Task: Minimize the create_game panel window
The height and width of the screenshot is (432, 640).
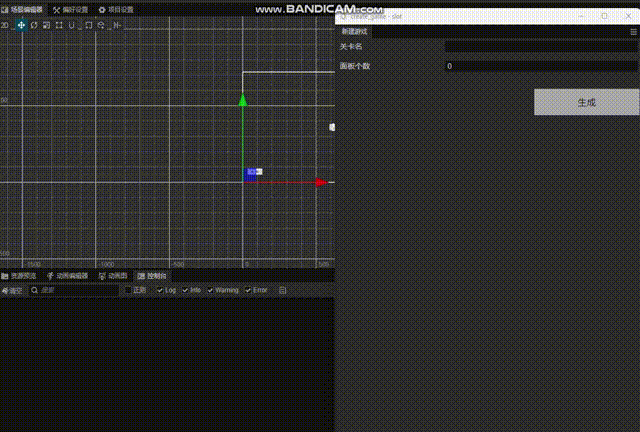Action: [x=581, y=16]
